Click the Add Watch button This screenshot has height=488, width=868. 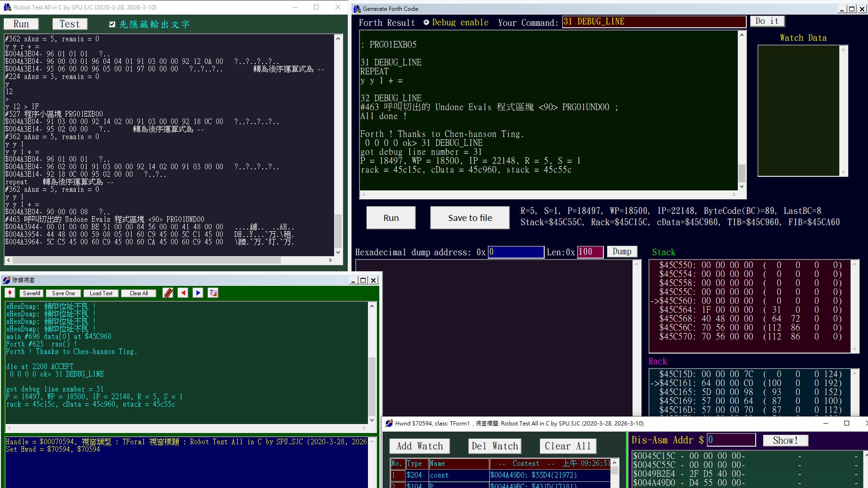tap(420, 446)
